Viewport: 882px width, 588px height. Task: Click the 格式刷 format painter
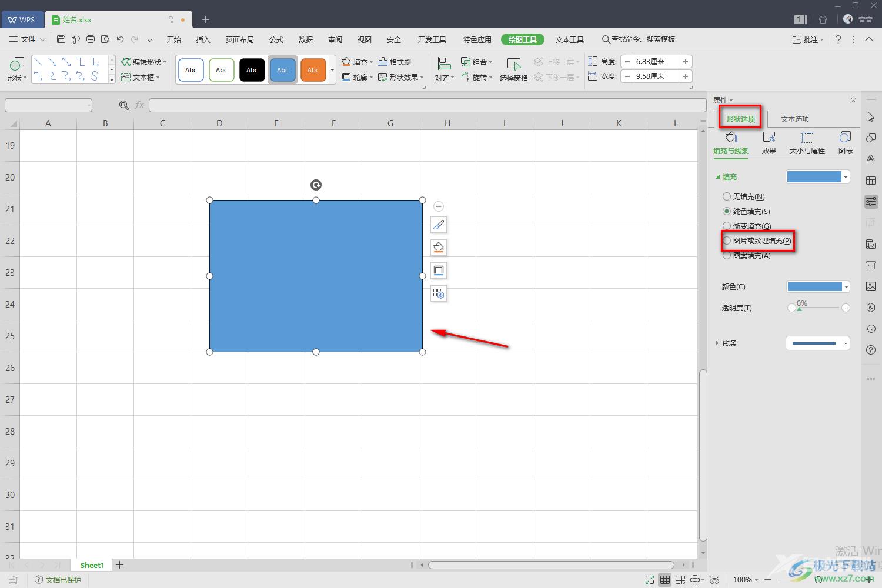[395, 62]
